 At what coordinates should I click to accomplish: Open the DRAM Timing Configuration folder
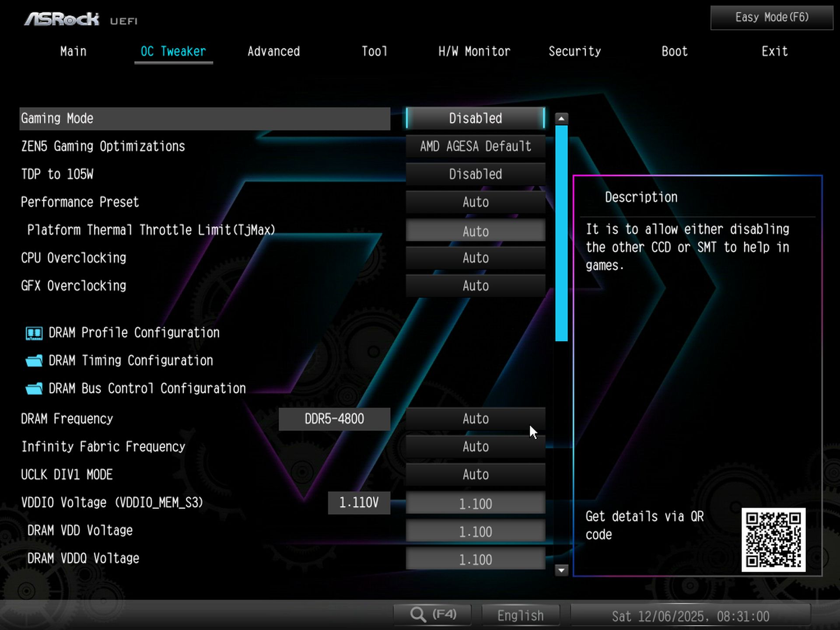pyautogui.click(x=130, y=360)
